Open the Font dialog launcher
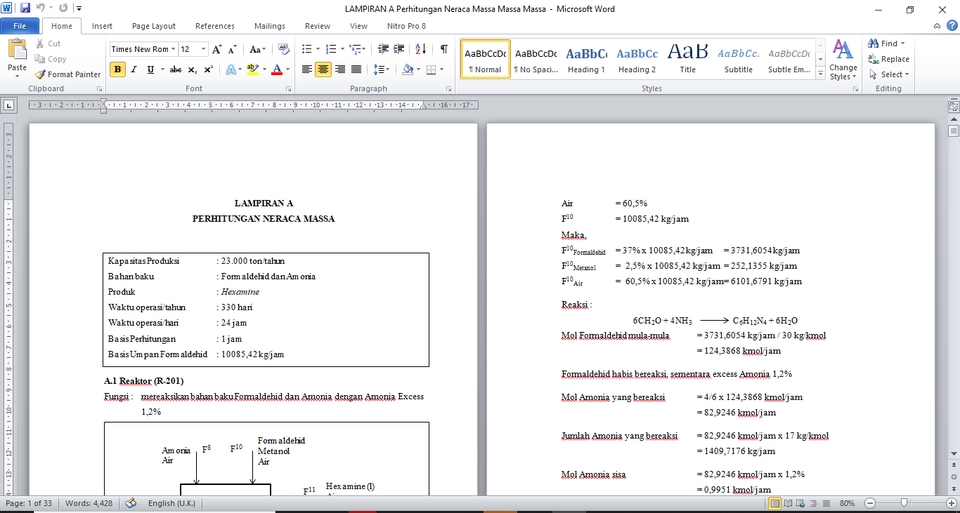This screenshot has height=513, width=960. (288, 89)
